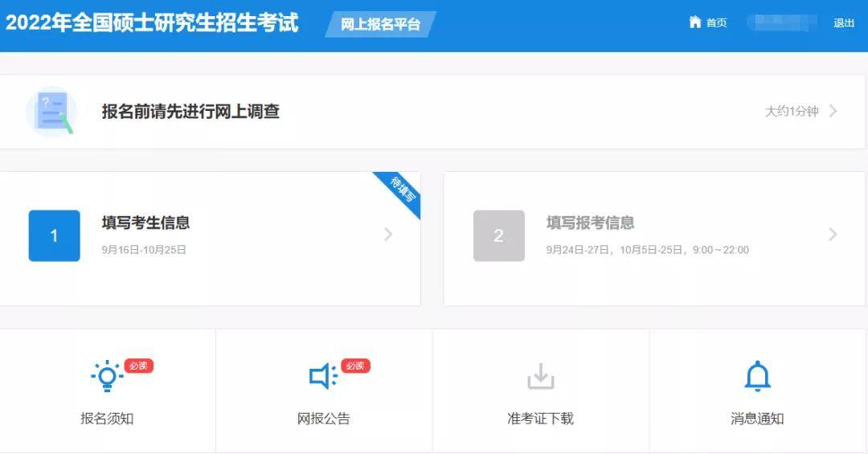Open 填写考生信息 via its right chevron
This screenshot has width=868, height=454.
coord(388,235)
